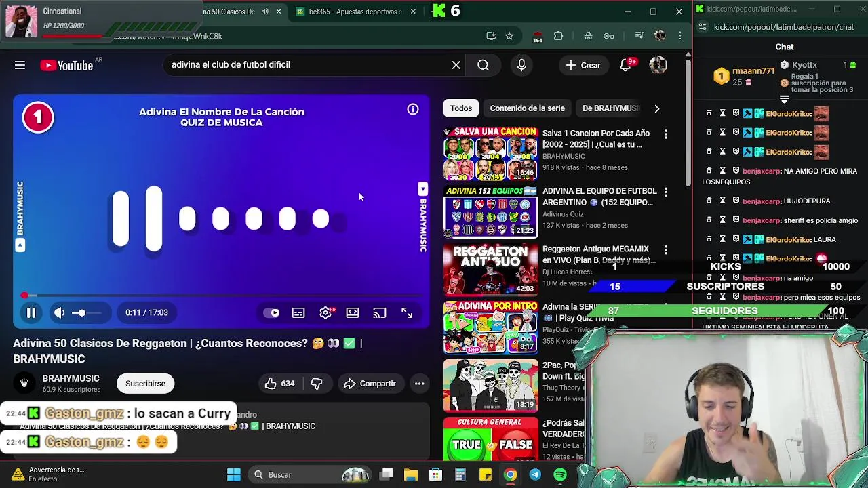Show more filter chips with arrow
Image resolution: width=868 pixels, height=488 pixels.
pyautogui.click(x=656, y=108)
